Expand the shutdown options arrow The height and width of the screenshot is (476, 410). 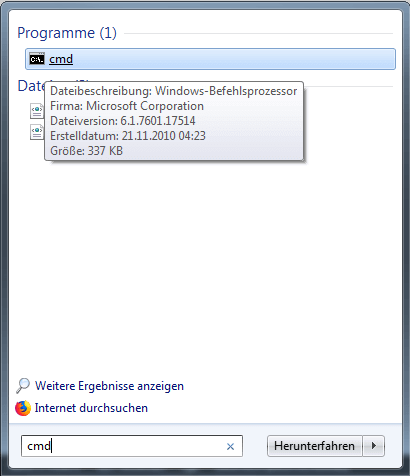click(374, 446)
